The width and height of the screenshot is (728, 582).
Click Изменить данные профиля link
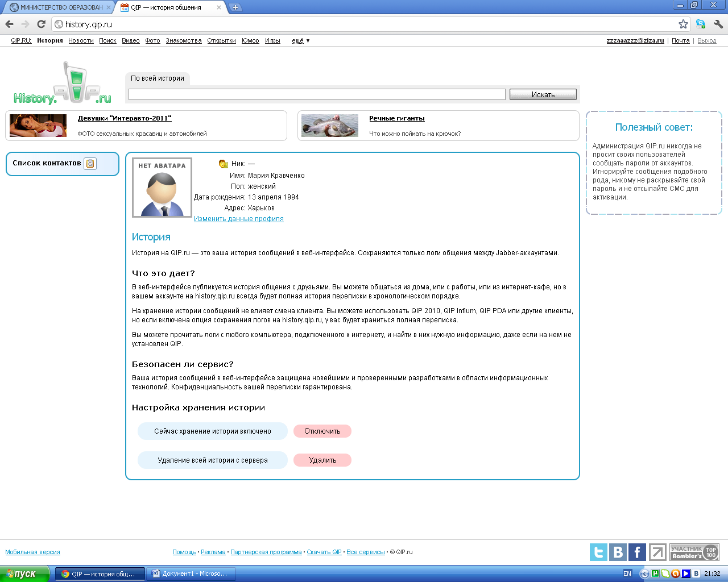coord(239,219)
